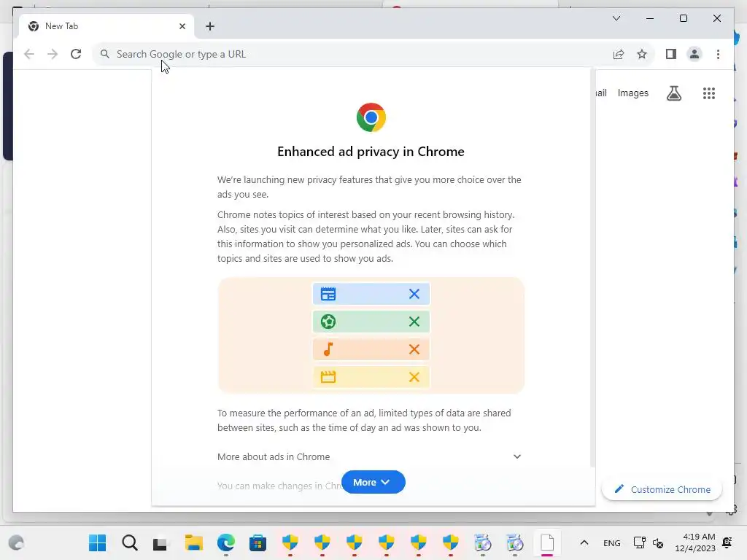Image resolution: width=747 pixels, height=560 pixels.
Task: Click the Chrome logo in dialog
Action: [x=371, y=117]
